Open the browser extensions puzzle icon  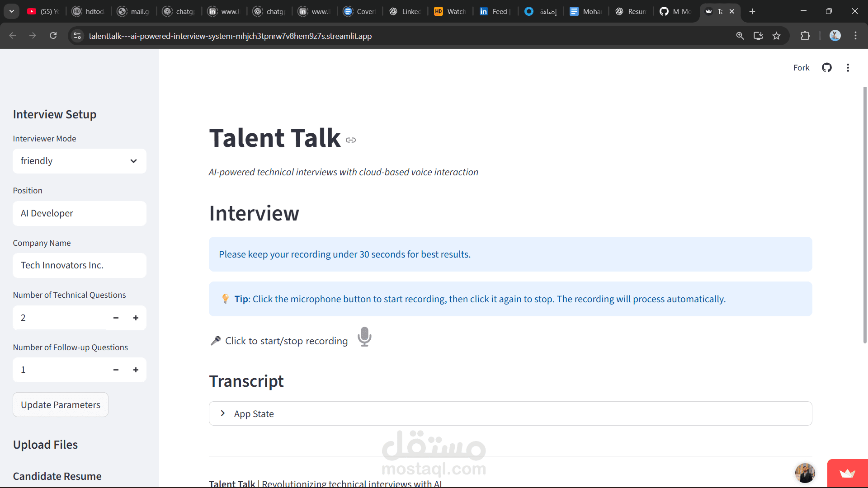tap(805, 36)
